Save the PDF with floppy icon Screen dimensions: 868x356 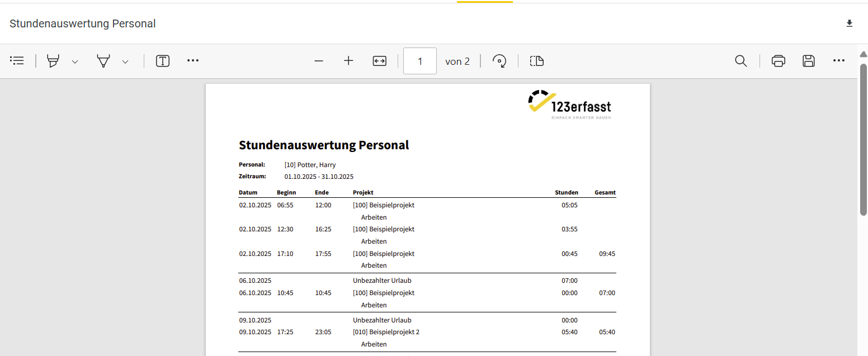[808, 61]
